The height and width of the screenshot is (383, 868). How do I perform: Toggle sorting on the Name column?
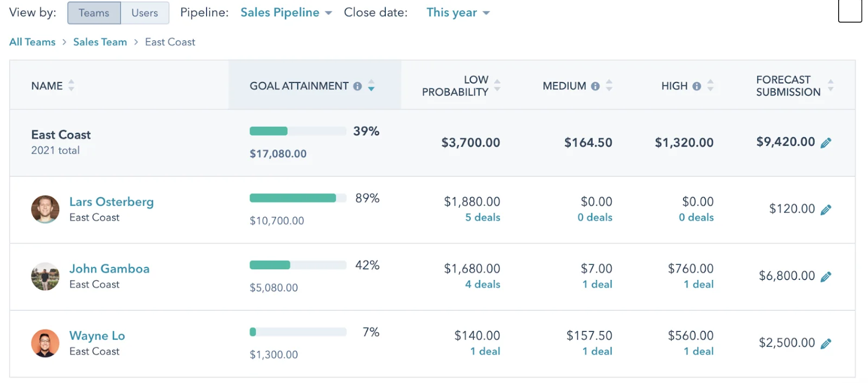71,85
